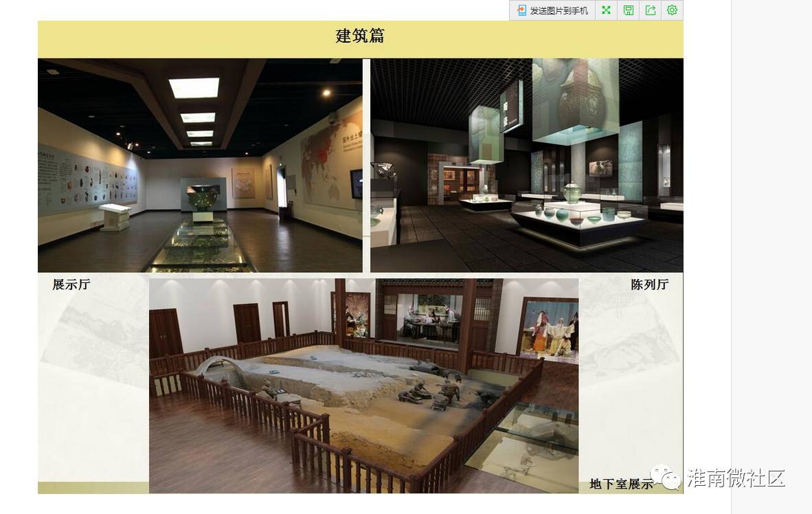Image resolution: width=812 pixels, height=514 pixels.
Task: Click the 地下室展示 caption label
Action: point(621,484)
